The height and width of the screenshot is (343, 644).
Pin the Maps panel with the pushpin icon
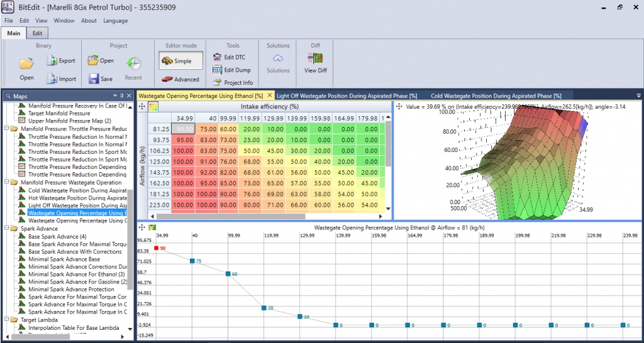122,95
